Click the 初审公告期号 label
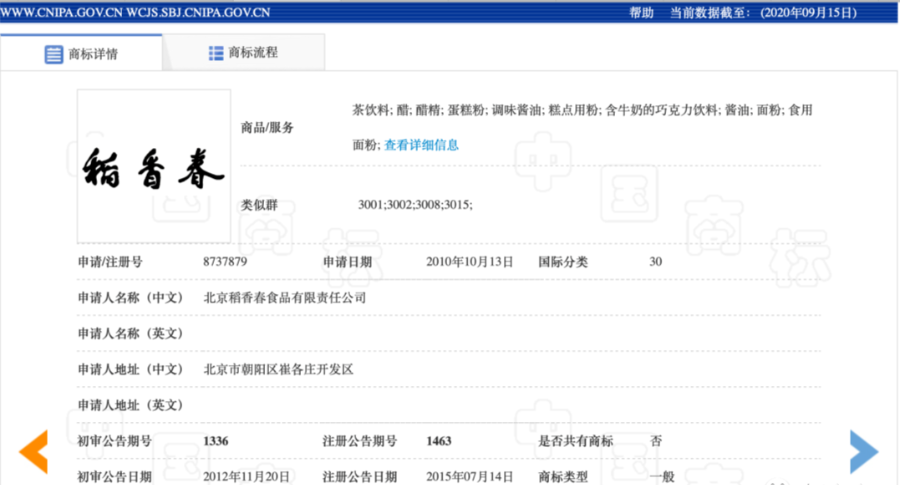 pos(114,441)
